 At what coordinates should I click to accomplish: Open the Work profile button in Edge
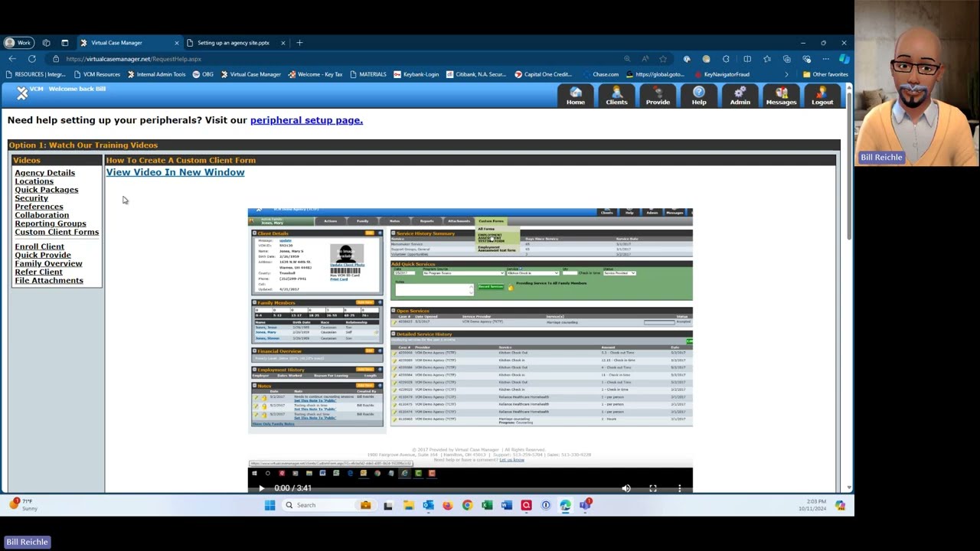coord(18,43)
